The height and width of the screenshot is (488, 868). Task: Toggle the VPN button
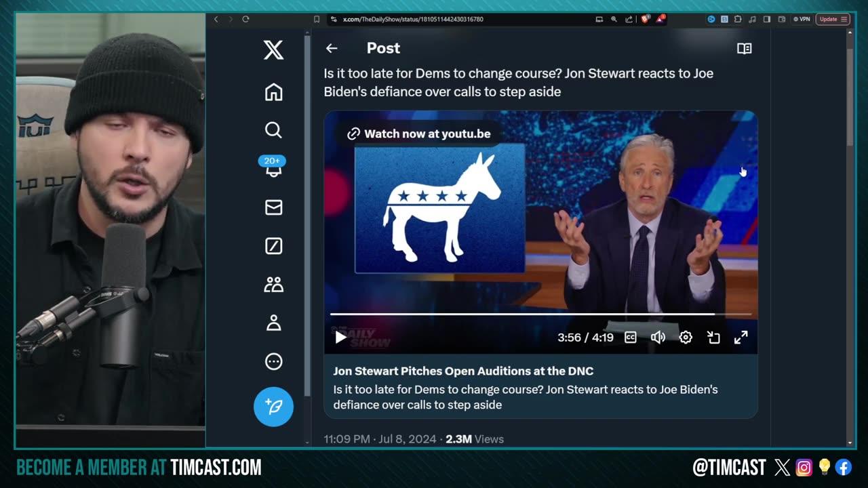click(x=801, y=19)
